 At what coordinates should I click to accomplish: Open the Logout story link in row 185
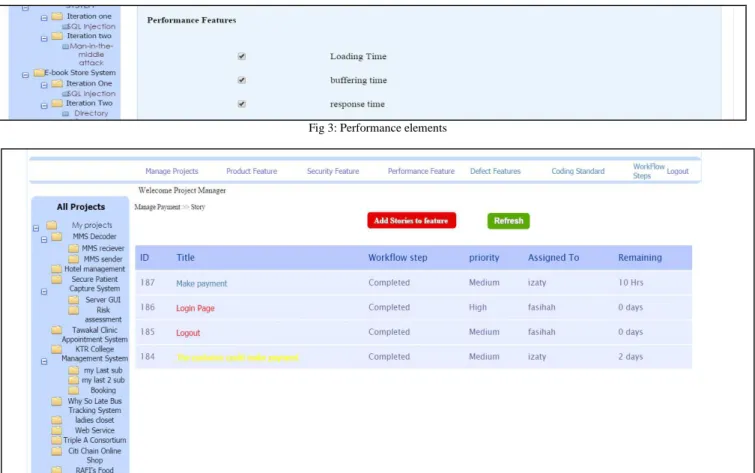coord(188,333)
